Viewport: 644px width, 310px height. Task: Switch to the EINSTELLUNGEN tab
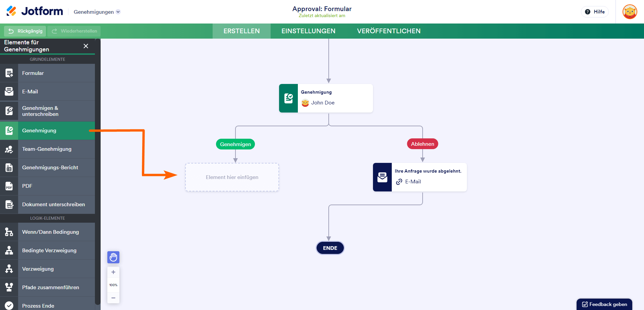tap(308, 31)
